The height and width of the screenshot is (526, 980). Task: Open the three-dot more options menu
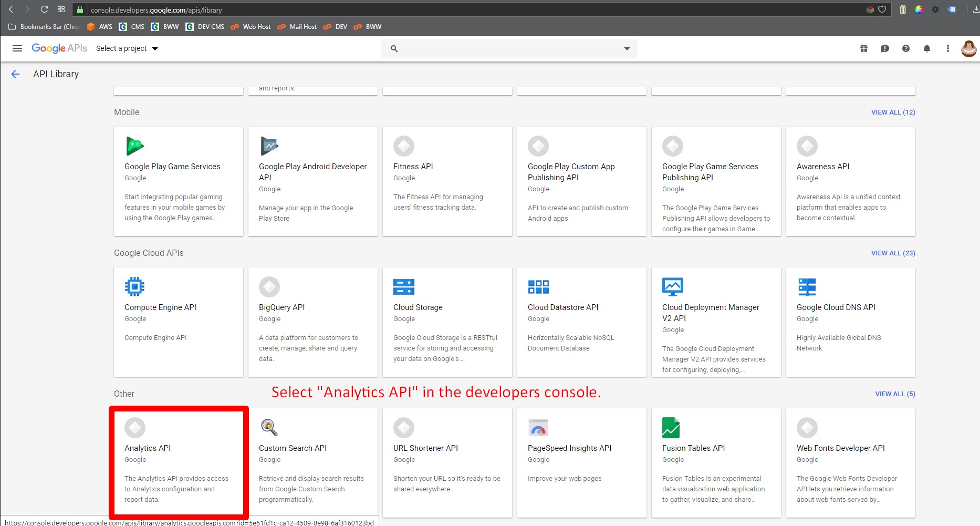pyautogui.click(x=948, y=48)
